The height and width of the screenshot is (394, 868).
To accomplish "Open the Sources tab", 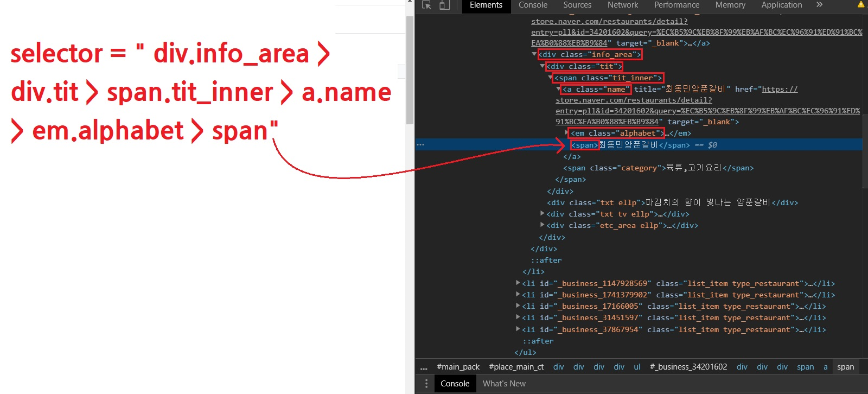I will [577, 5].
